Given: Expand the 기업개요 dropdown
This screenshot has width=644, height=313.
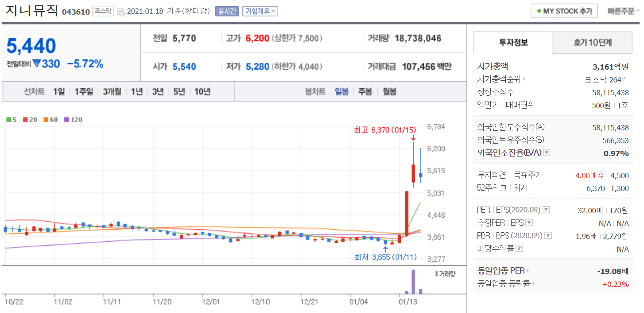Looking at the screenshot, I should pyautogui.click(x=260, y=11).
